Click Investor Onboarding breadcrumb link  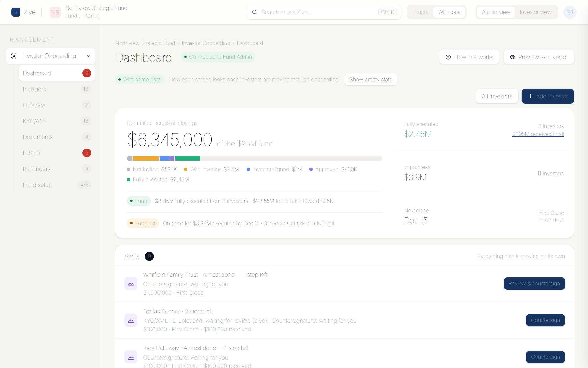coord(206,43)
